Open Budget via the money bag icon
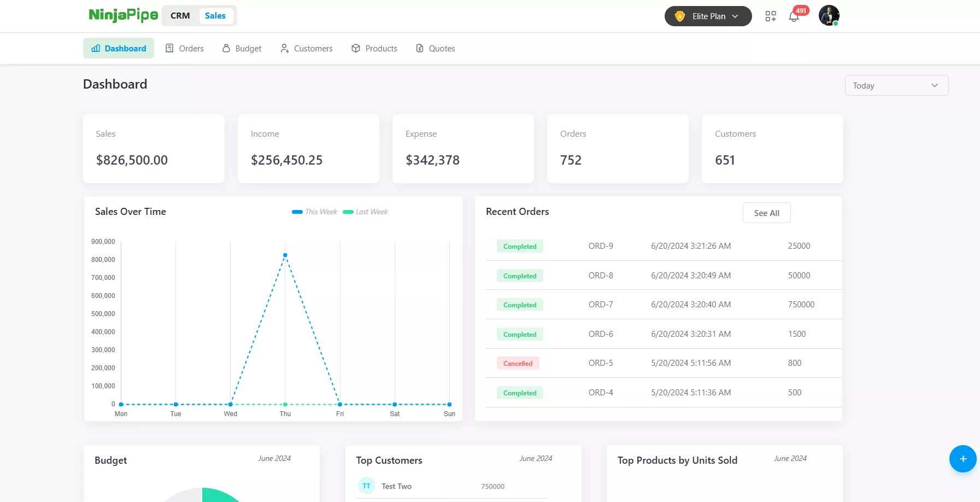The height and width of the screenshot is (502, 980). click(226, 49)
